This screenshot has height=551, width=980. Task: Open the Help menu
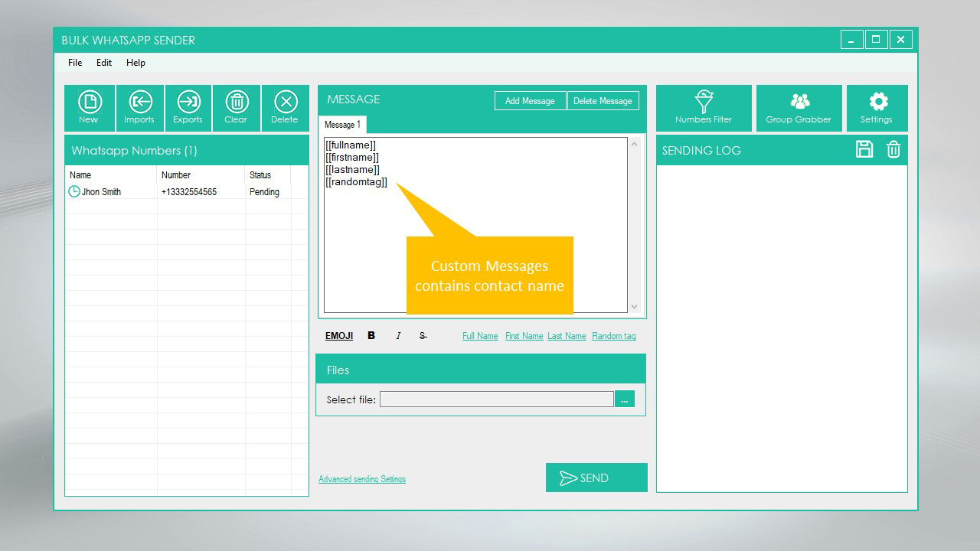click(x=136, y=63)
